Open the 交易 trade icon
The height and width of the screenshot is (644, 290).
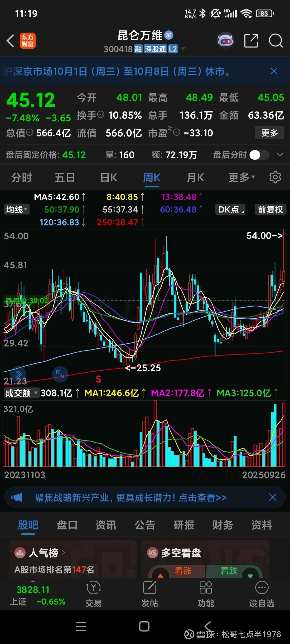tap(94, 594)
